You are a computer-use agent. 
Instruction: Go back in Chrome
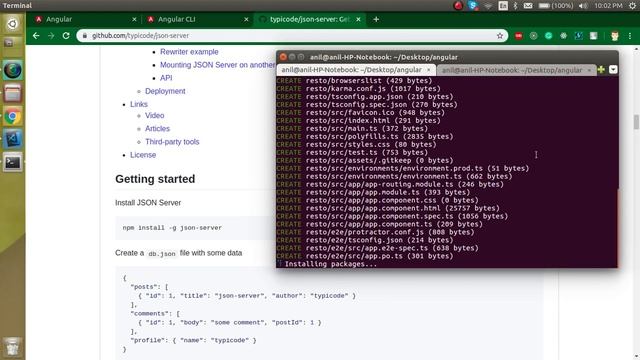(36, 36)
